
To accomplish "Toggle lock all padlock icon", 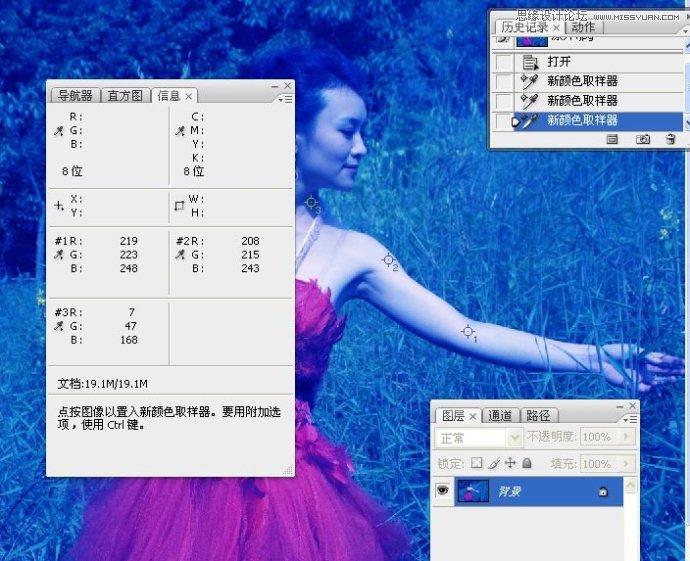I will [x=527, y=463].
